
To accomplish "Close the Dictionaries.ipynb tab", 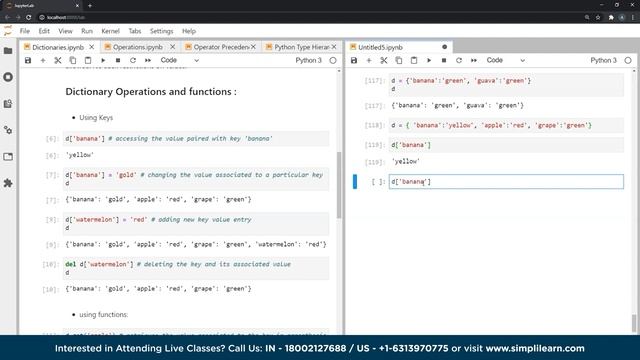I will click(x=92, y=47).
